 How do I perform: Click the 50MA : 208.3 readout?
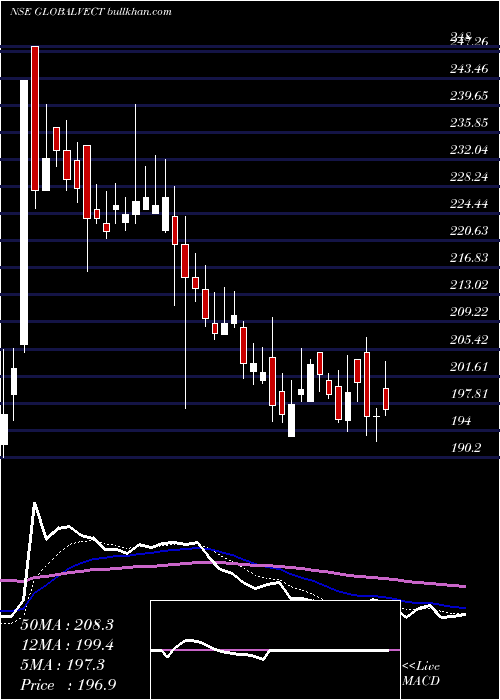(67, 625)
